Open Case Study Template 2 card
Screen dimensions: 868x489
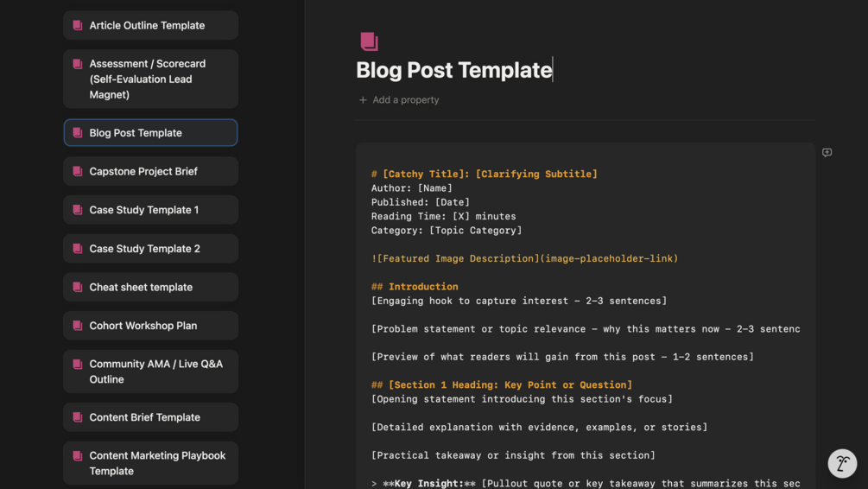[150, 249]
